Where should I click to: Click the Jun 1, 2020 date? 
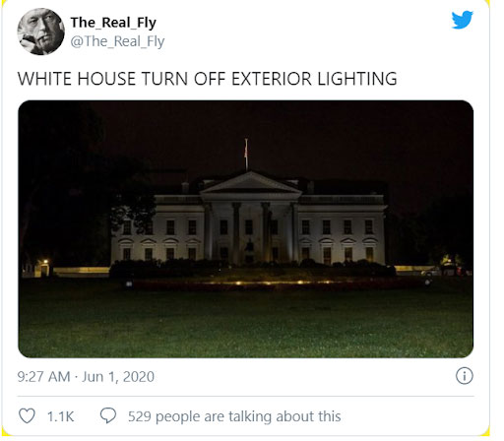coord(118,377)
